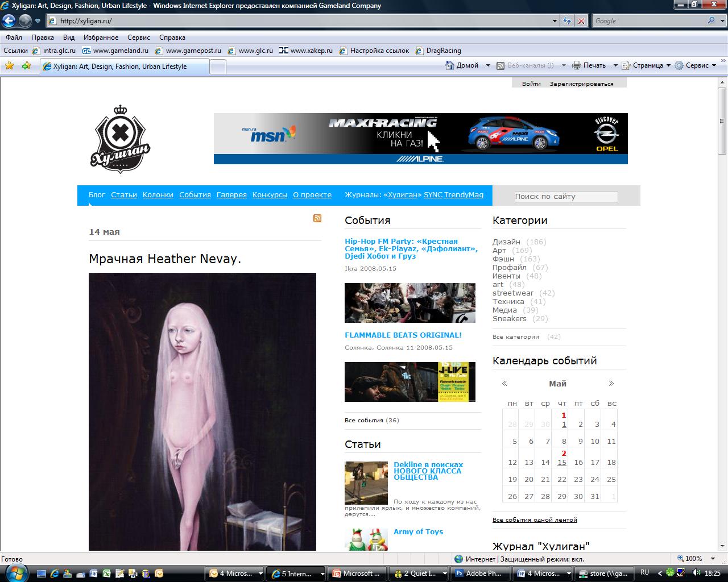728x582 pixels.
Task: Launch Internet Explorer from quick launch
Action: 55,573
